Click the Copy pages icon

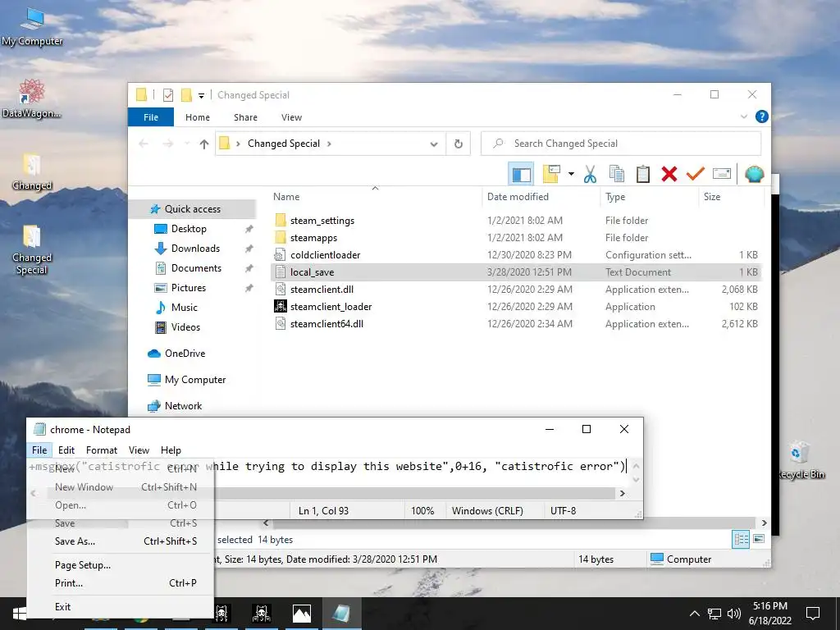(617, 174)
